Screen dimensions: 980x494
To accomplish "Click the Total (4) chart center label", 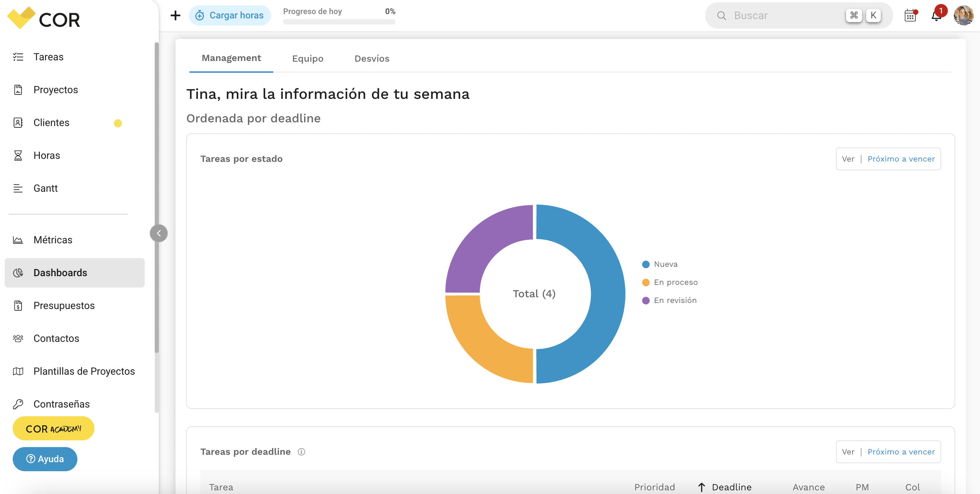I will point(534,294).
